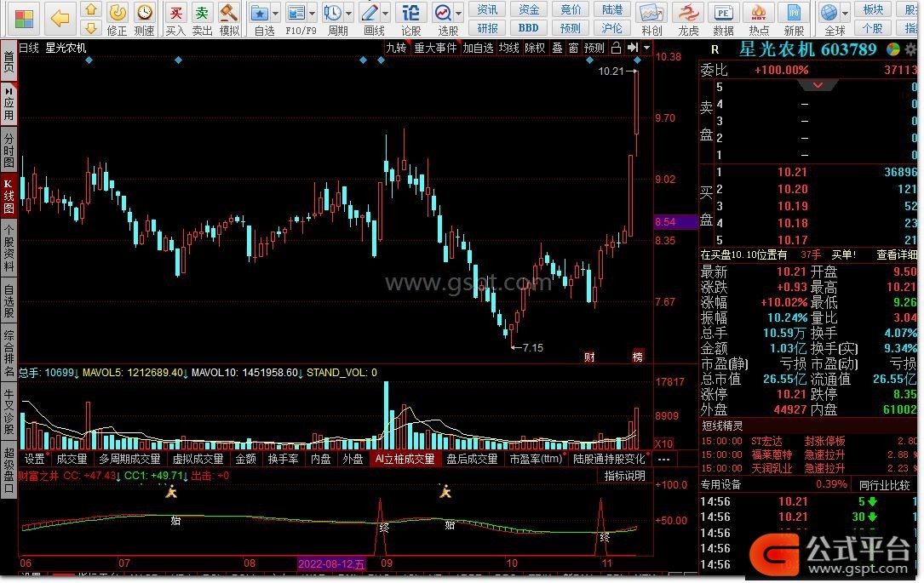Click the BBD button
This screenshot has height=583, width=924.
click(x=529, y=28)
